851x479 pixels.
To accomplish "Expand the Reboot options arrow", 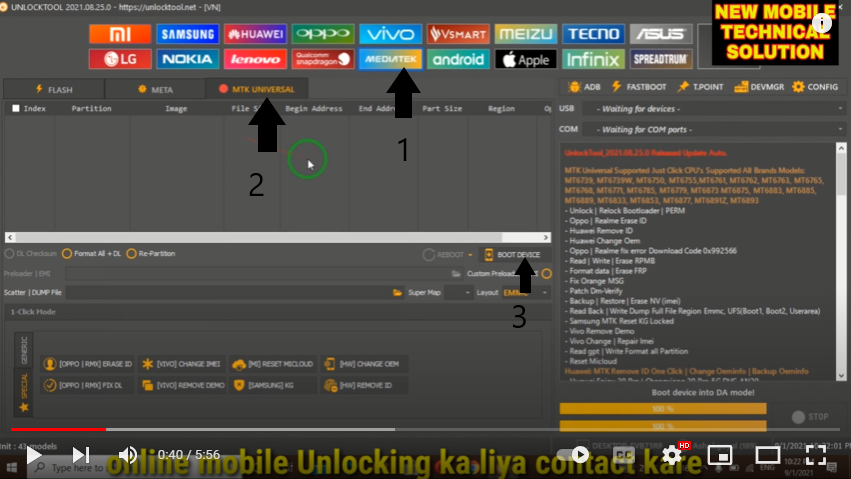I will click(x=470, y=254).
